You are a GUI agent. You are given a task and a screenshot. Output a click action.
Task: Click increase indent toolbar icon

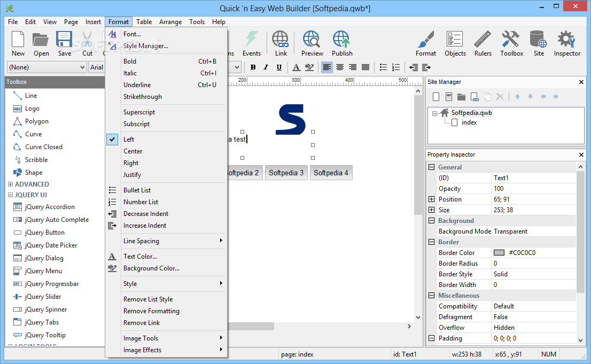pyautogui.click(x=426, y=67)
